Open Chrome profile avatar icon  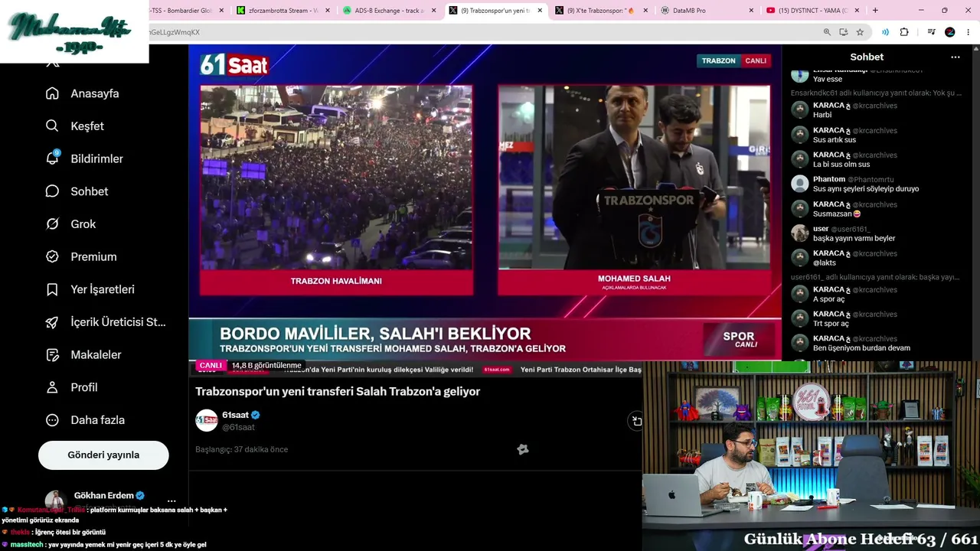pos(950,32)
